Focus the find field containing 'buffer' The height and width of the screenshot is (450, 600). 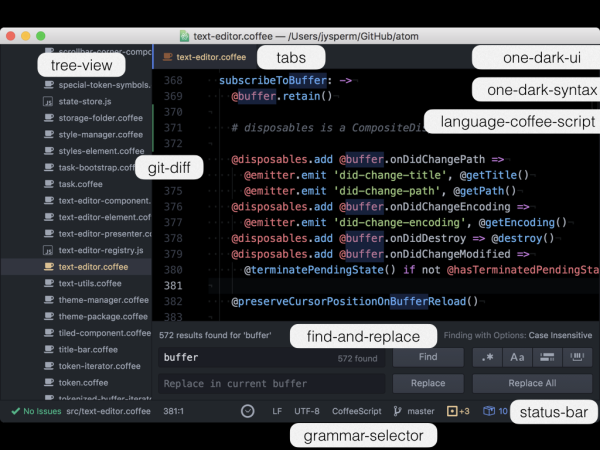[271, 357]
